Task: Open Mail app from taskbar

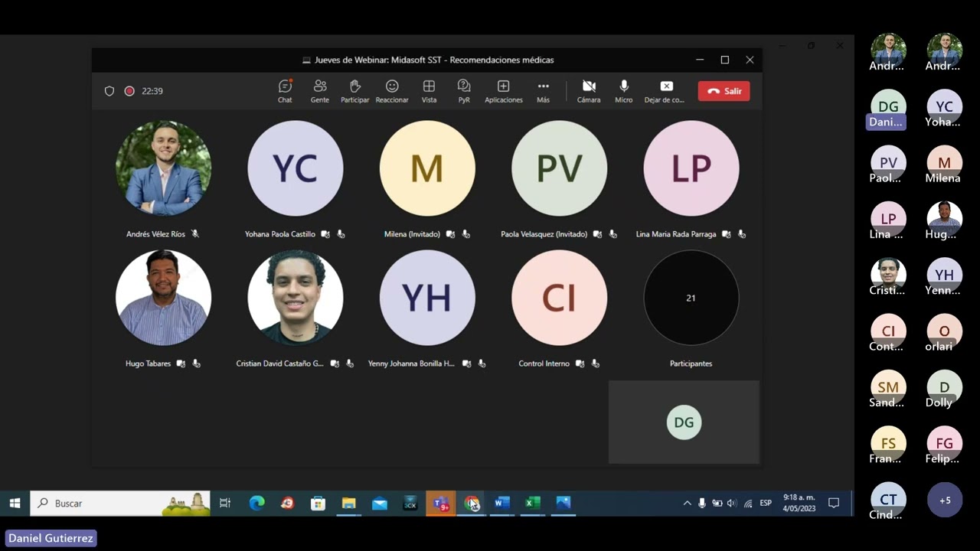Action: [379, 503]
